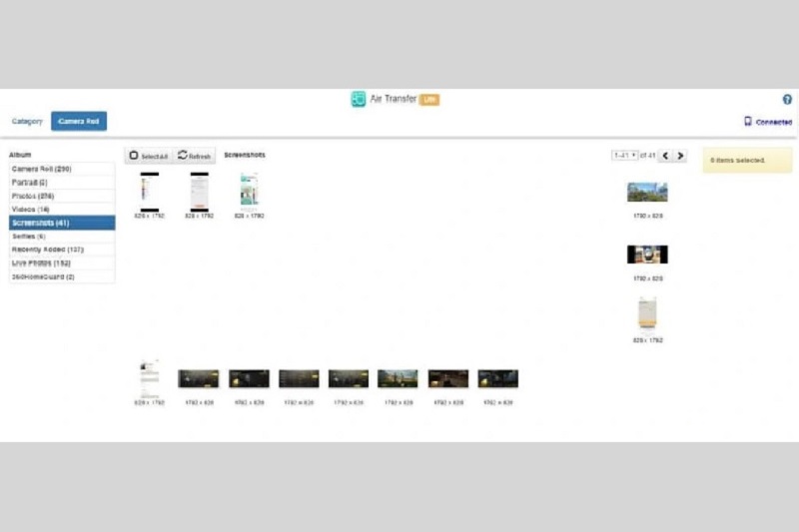799x532 pixels.
Task: Click the help question mark icon
Action: [x=787, y=100]
